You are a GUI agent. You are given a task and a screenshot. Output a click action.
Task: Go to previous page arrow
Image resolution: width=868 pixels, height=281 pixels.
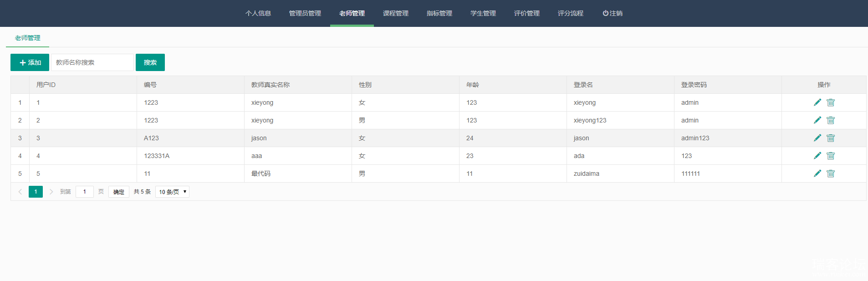[20, 192]
